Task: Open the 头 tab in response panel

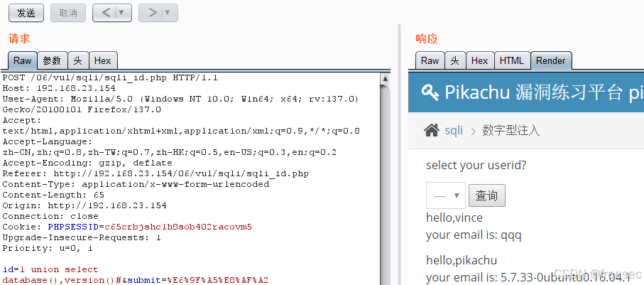Action: point(455,61)
